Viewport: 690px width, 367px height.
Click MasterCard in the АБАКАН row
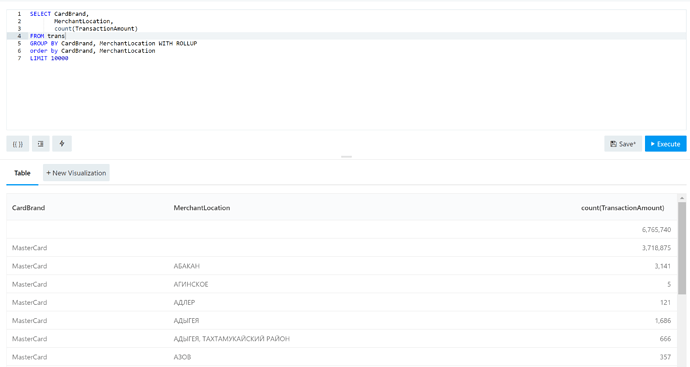pos(29,266)
